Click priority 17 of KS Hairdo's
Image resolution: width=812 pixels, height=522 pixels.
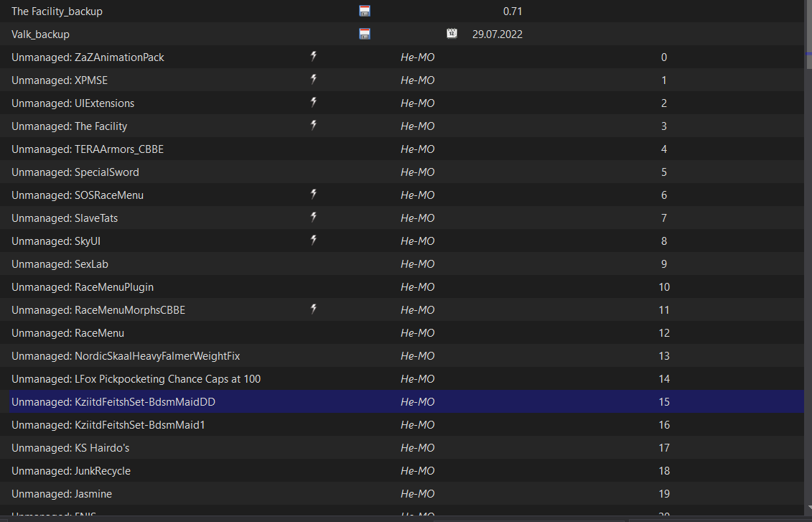point(664,447)
